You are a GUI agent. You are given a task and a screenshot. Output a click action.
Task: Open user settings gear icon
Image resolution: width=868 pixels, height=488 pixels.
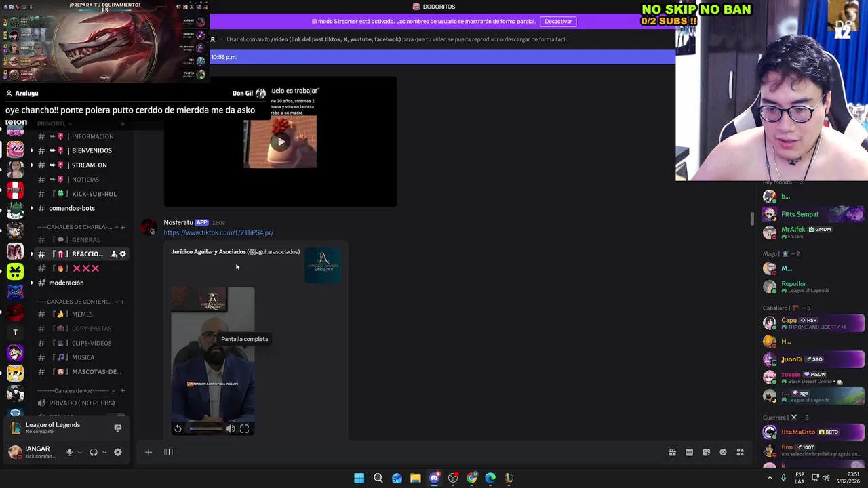pos(117,452)
